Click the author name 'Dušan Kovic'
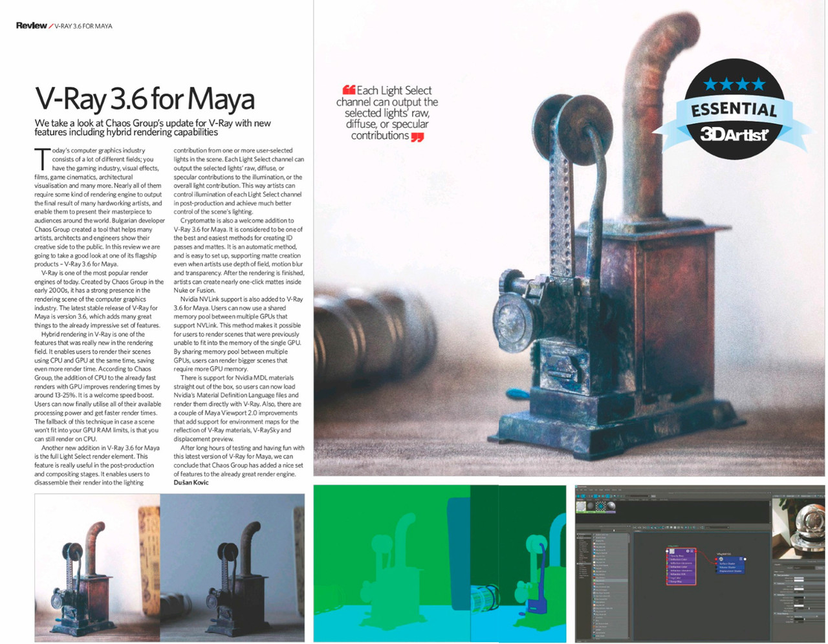Viewport: 828px width, 644px height. [191, 482]
